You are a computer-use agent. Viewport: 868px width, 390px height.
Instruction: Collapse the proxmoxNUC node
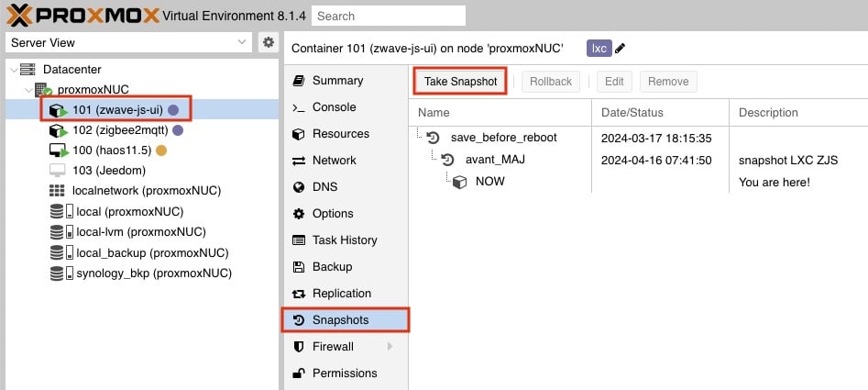click(x=27, y=90)
